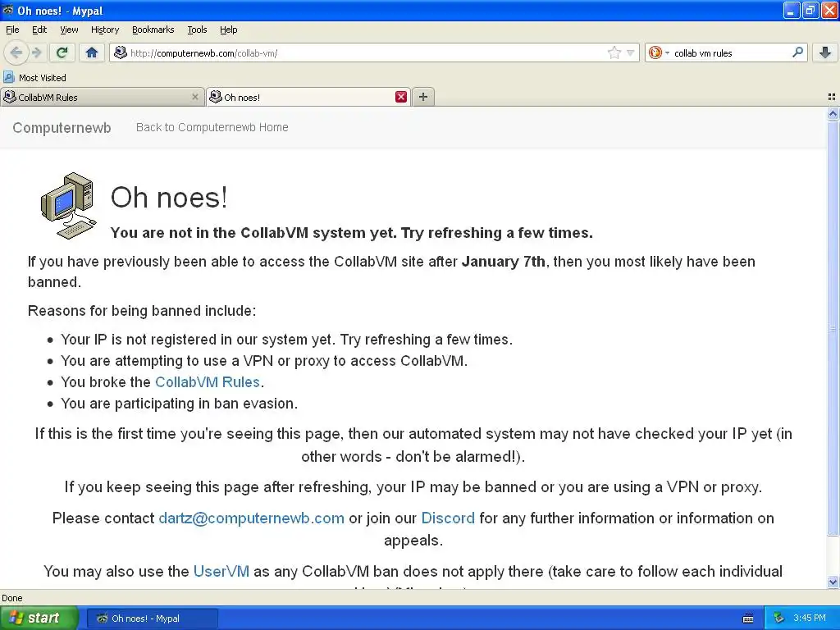Select the Oh noes! tab
The image size is (840, 630).
coord(300,97)
